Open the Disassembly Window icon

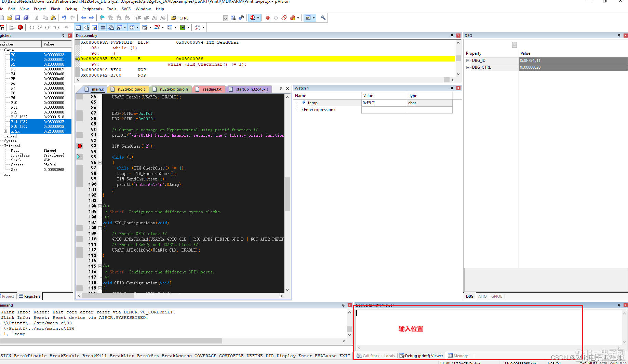pos(86,28)
